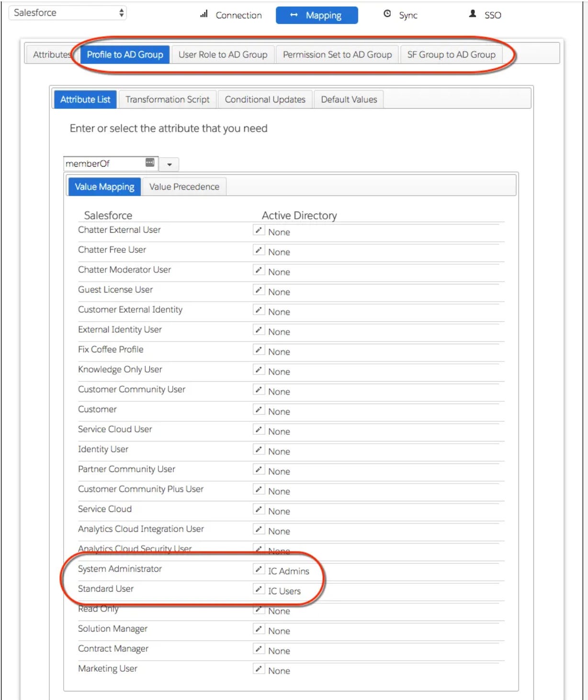Switch to the Attributes tab
The width and height of the screenshot is (588, 700).
click(x=51, y=55)
